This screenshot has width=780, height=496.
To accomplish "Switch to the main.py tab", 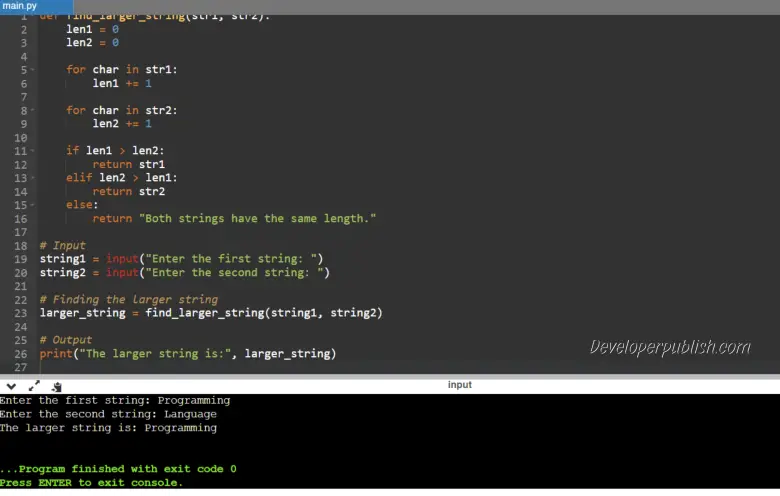I will pos(19,7).
